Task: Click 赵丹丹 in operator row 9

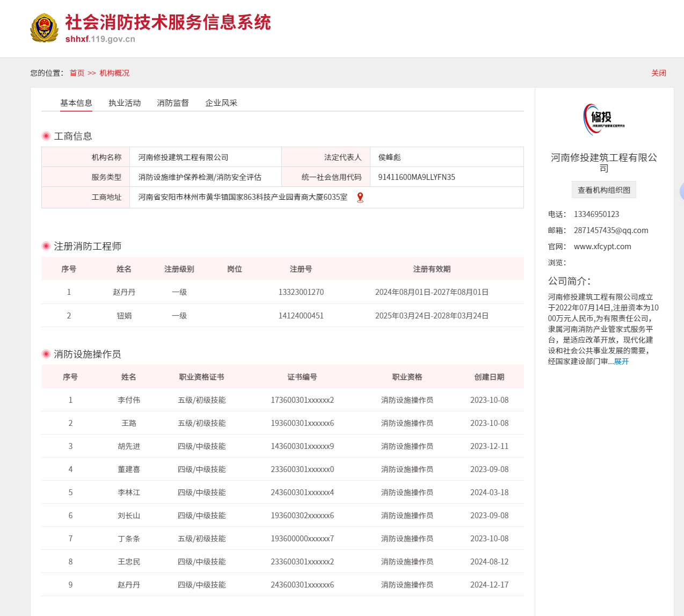Action: pos(129,585)
